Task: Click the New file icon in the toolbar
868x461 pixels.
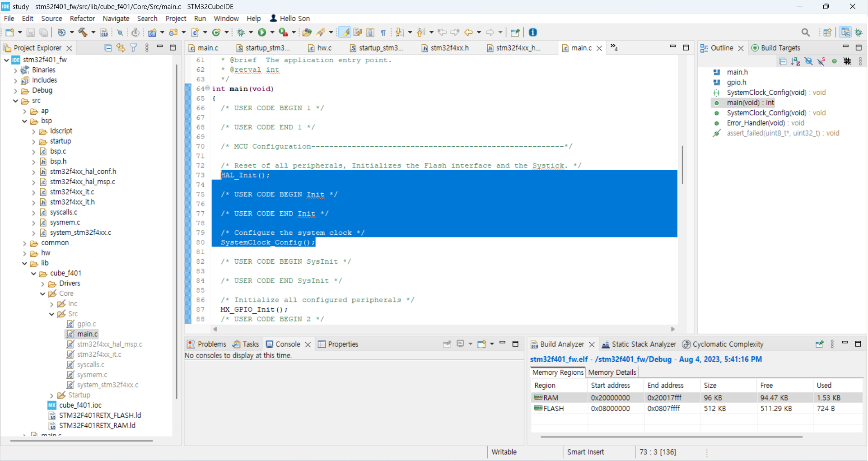Action: [9, 33]
